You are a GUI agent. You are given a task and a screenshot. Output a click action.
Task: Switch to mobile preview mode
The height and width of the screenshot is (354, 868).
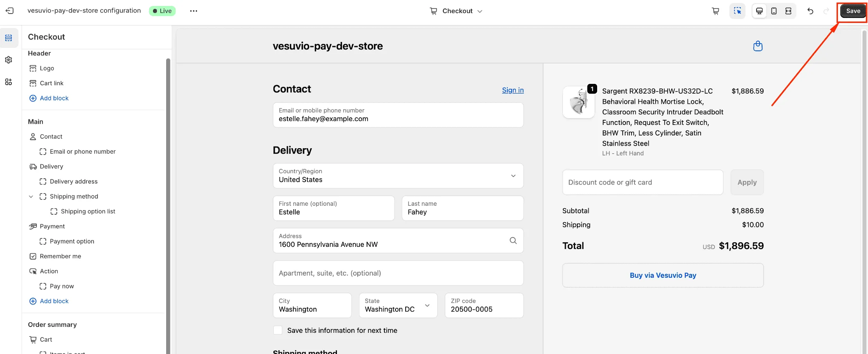(774, 11)
